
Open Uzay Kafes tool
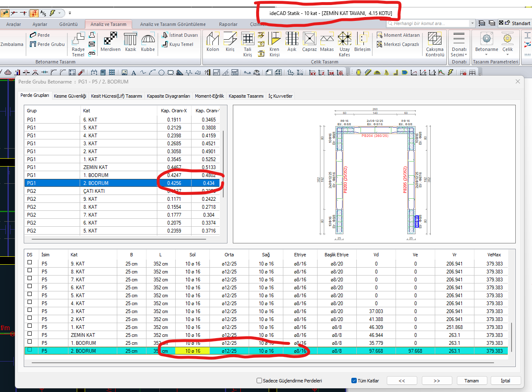click(x=344, y=44)
